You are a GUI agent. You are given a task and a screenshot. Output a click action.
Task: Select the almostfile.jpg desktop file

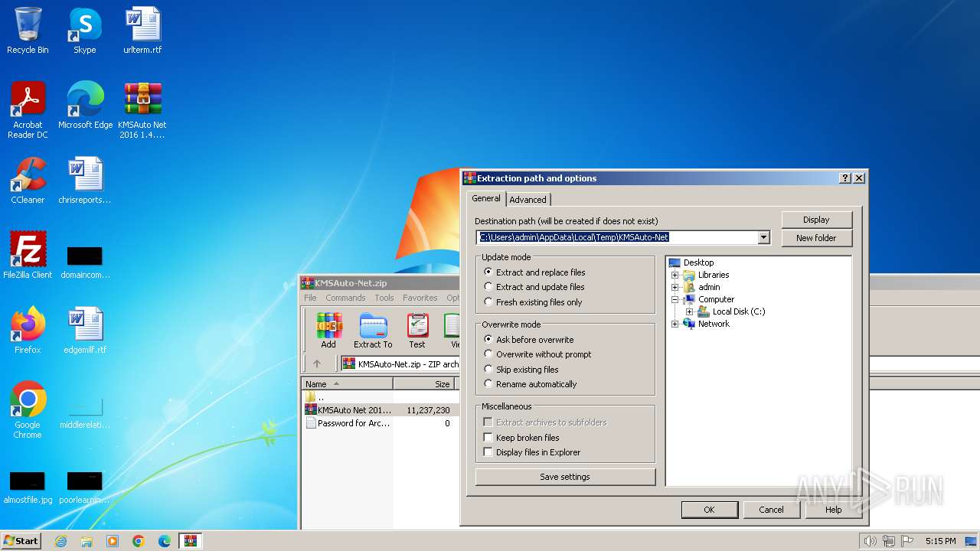pos(28,488)
